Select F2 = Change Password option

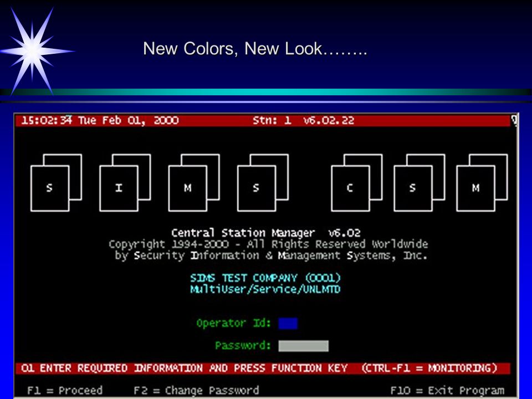click(x=196, y=391)
